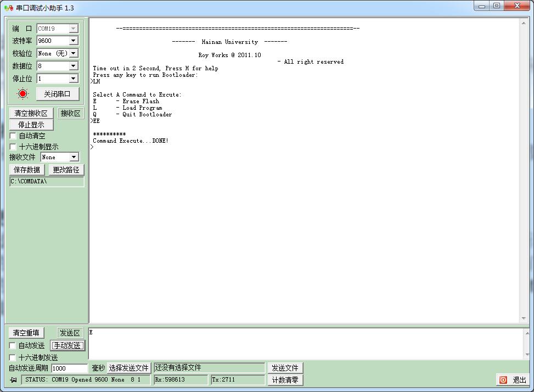Screen dimensions: 534x392
Task: Enable the 自动清空 checkbox
Action: point(13,136)
